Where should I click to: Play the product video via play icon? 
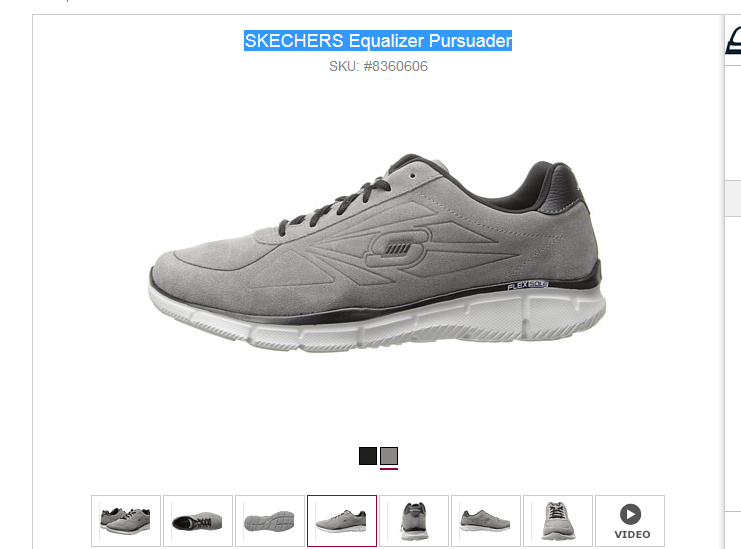tap(630, 514)
